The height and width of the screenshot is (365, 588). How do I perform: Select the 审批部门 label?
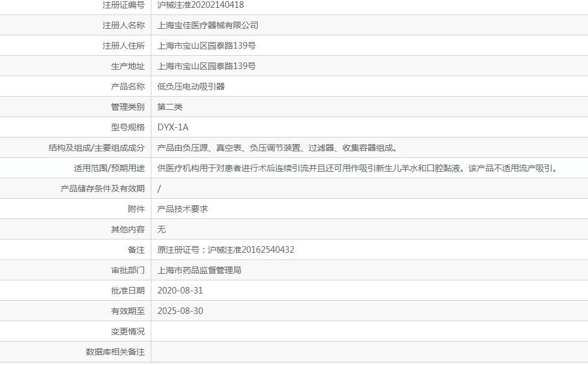pos(127,270)
